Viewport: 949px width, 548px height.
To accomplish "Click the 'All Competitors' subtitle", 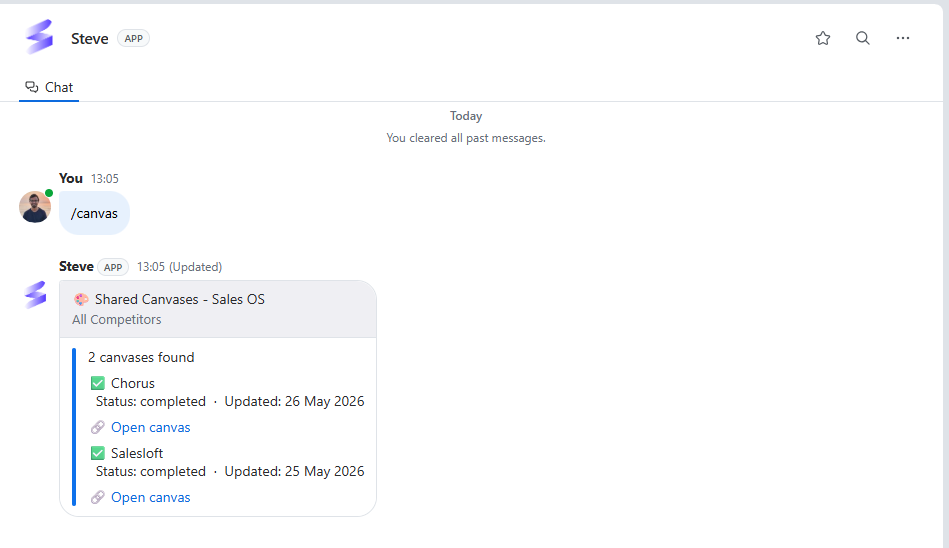I will (117, 320).
